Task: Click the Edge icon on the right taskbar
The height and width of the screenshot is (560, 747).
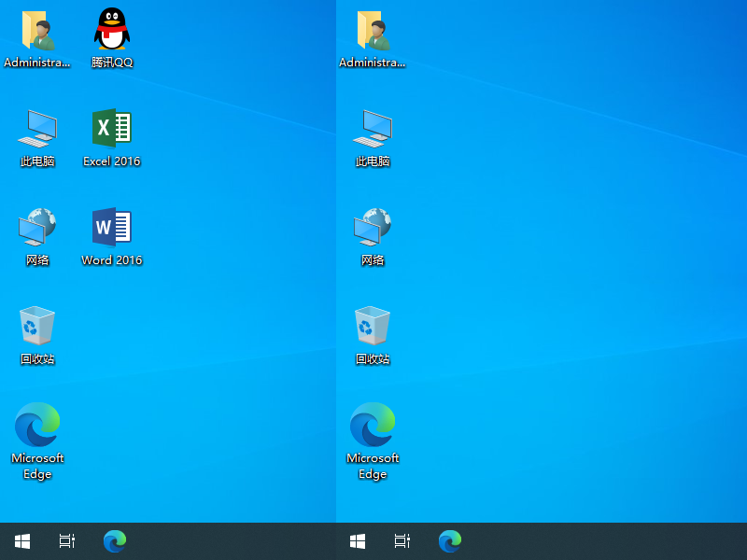Action: point(449,540)
